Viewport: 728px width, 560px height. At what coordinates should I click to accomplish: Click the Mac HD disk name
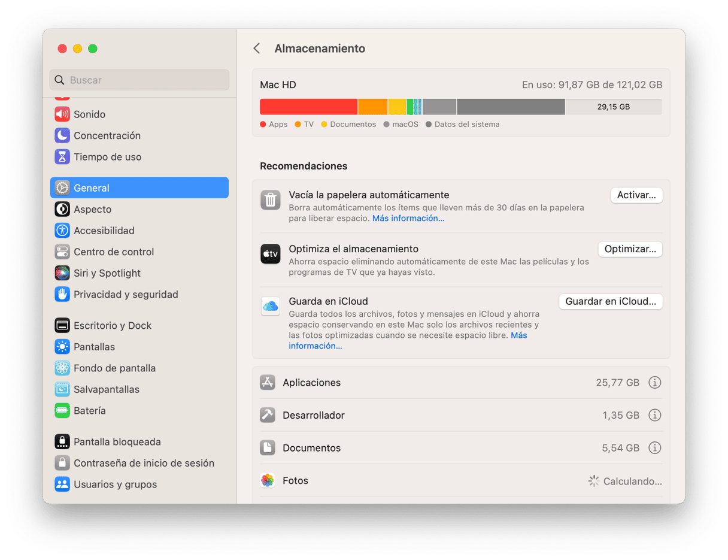pos(278,85)
